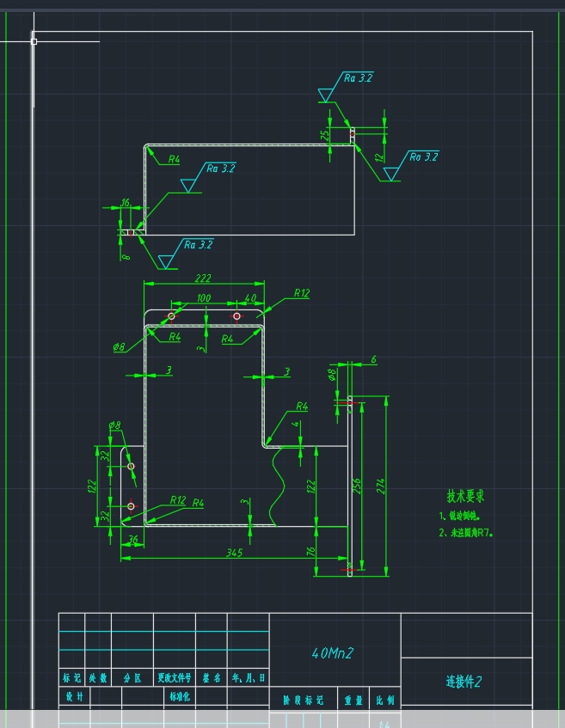This screenshot has height=728, width=565.
Task: Pick the 274 height dimension text
Action: coord(381,486)
